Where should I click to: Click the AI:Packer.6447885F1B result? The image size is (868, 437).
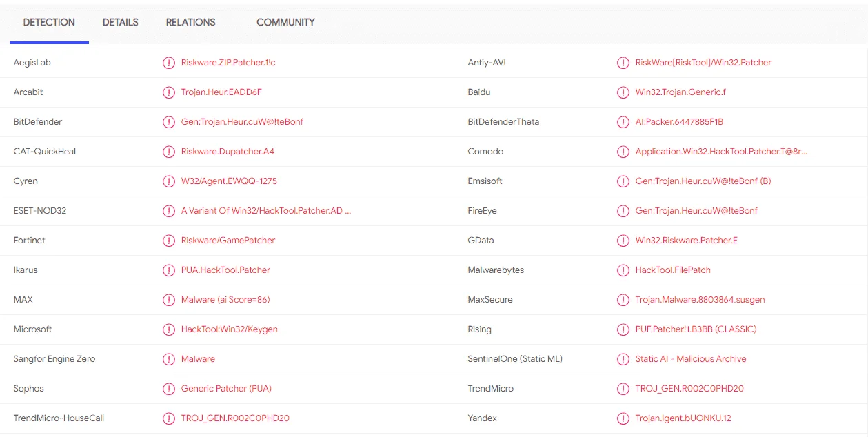pos(679,122)
